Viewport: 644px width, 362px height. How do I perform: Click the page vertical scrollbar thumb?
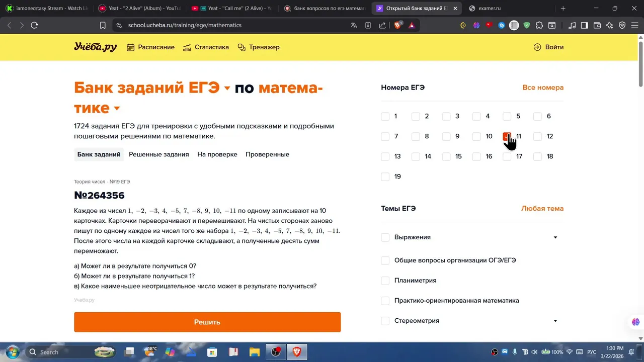click(640, 64)
